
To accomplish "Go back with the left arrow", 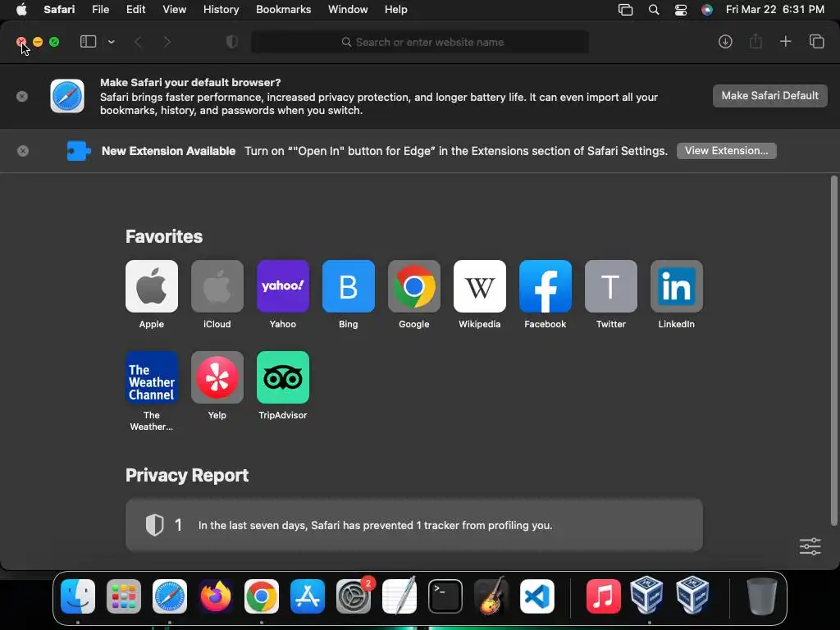I will pos(138,42).
